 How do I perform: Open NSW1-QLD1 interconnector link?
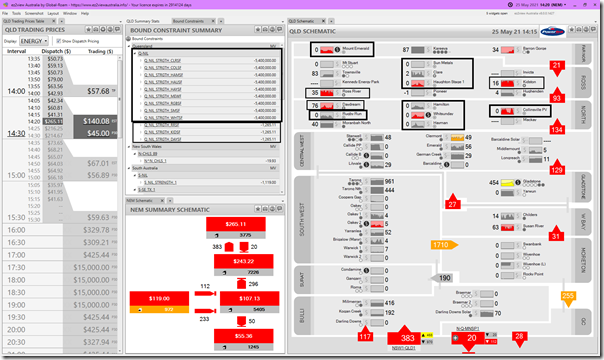pyautogui.click(x=404, y=348)
